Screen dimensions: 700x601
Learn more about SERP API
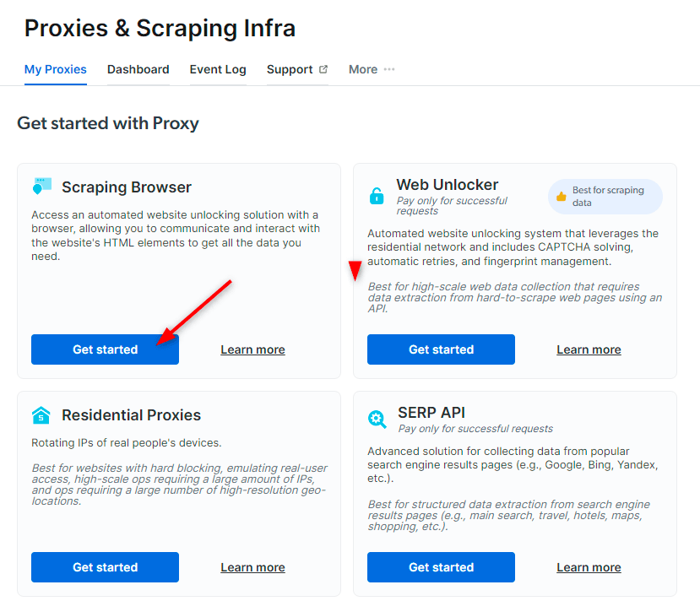point(589,567)
